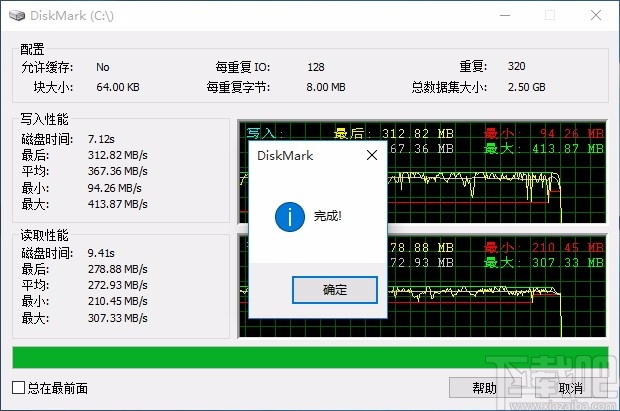Toggle the 总在最前面 checkbox
The height and width of the screenshot is (411, 620).
[18, 388]
